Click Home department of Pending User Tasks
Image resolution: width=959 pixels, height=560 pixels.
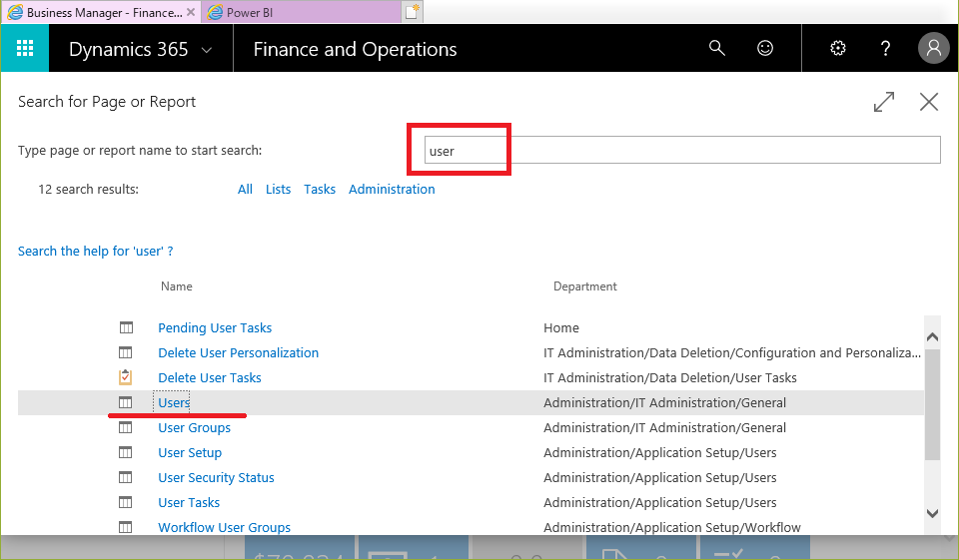tap(560, 328)
